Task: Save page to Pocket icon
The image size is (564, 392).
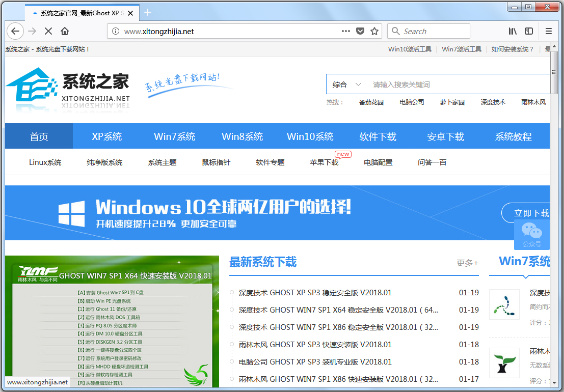Action: click(x=360, y=31)
